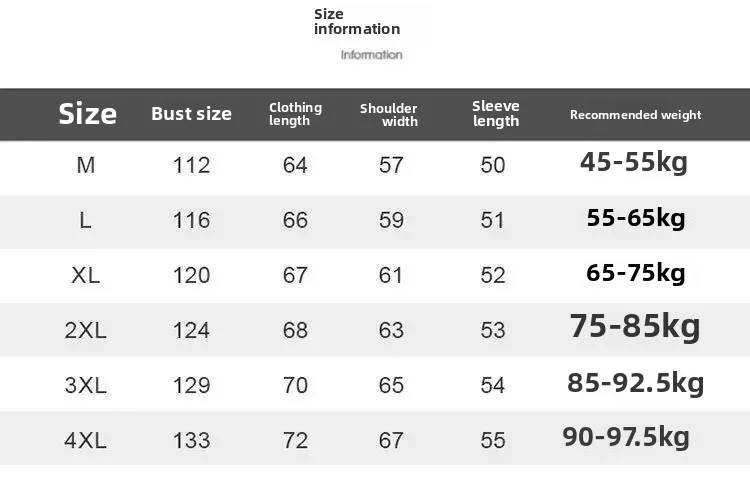
Task: Click the XL size label
Action: pos(86,275)
